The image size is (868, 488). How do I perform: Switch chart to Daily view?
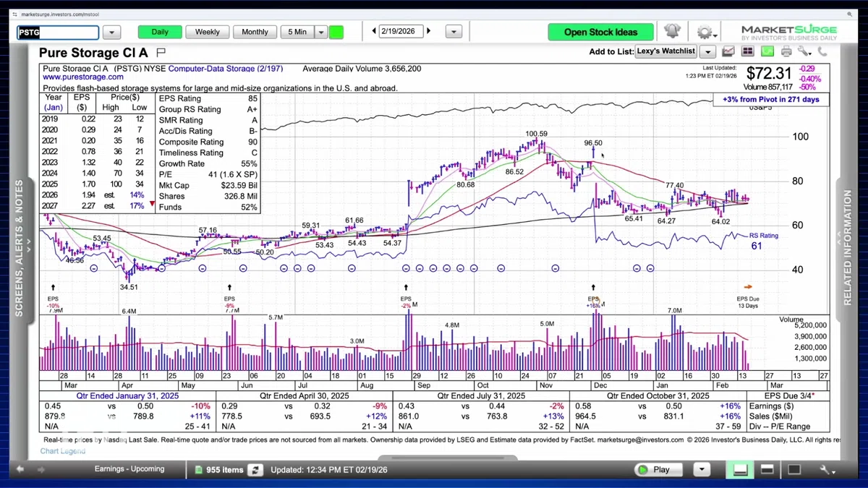click(x=160, y=32)
